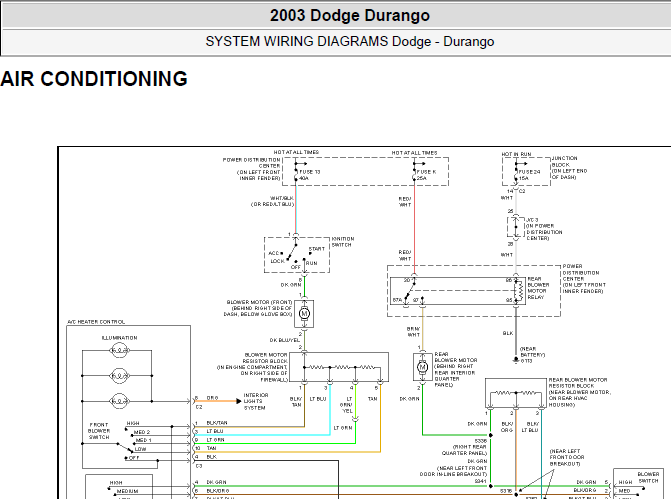
Task: Select the "BLOWER MOTOR (FRONT)" label
Action: (259, 302)
